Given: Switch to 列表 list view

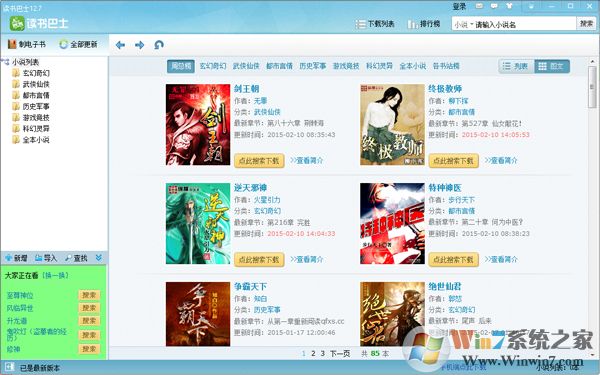Looking at the screenshot, I should 516,66.
